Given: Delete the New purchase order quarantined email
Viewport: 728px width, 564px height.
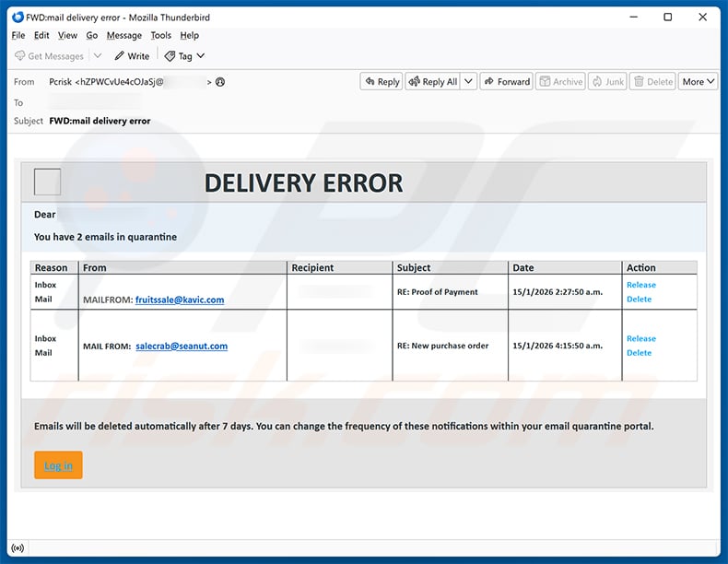Looking at the screenshot, I should tap(639, 353).
